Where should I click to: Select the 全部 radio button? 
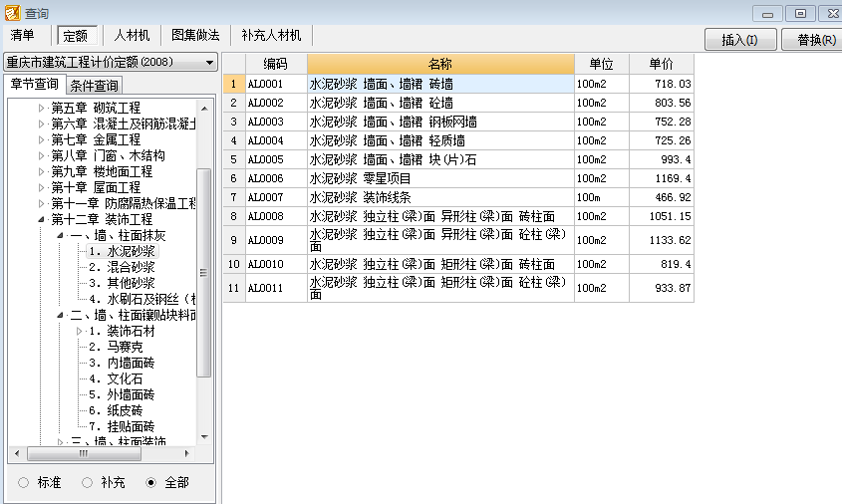click(150, 482)
